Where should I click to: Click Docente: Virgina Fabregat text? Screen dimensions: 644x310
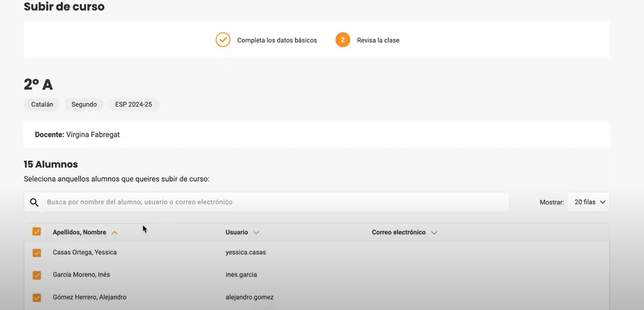tap(77, 135)
